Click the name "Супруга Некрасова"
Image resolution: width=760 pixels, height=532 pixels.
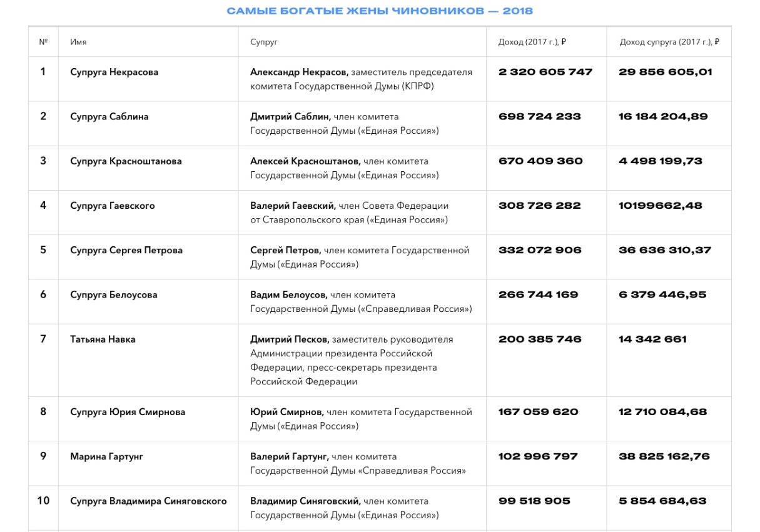(114, 72)
